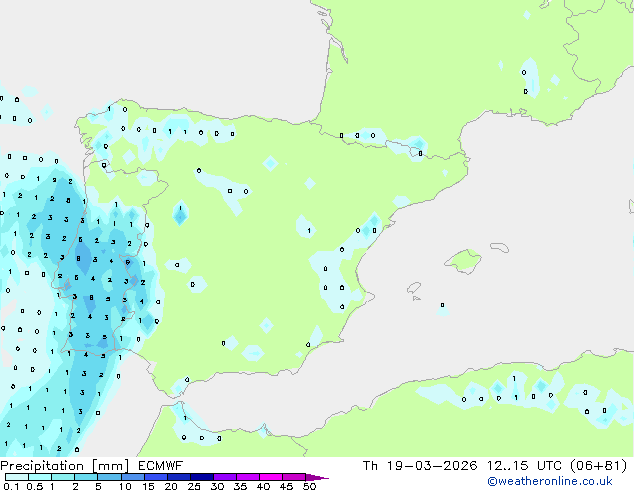Click the 'ECMWF' model label
This screenshot has width=634, height=490.
(x=161, y=466)
